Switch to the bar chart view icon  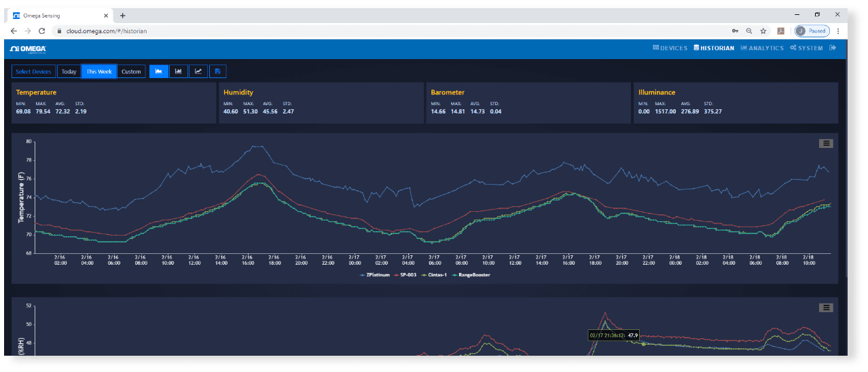tap(179, 71)
